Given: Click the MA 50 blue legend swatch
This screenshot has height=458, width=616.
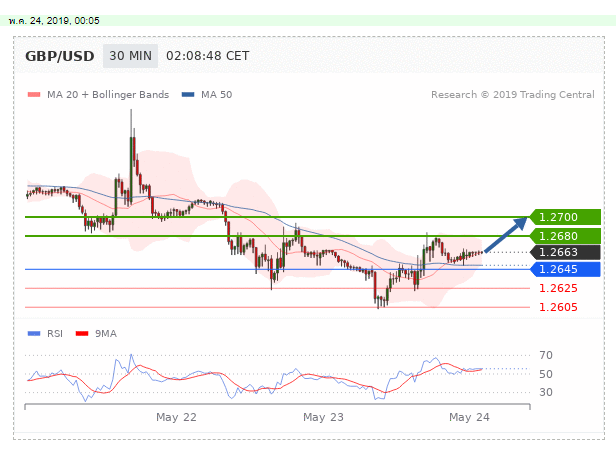Looking at the screenshot, I should [x=188, y=95].
